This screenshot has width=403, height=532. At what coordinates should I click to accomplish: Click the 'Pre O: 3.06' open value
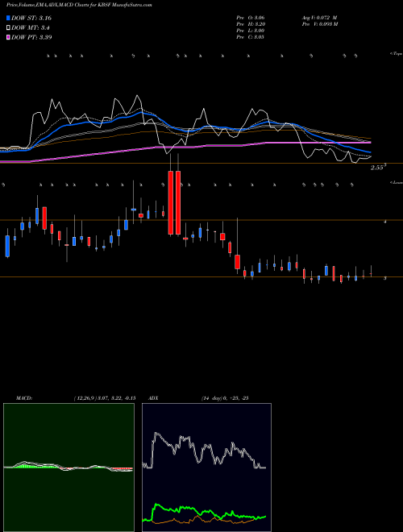pyautogui.click(x=251, y=17)
